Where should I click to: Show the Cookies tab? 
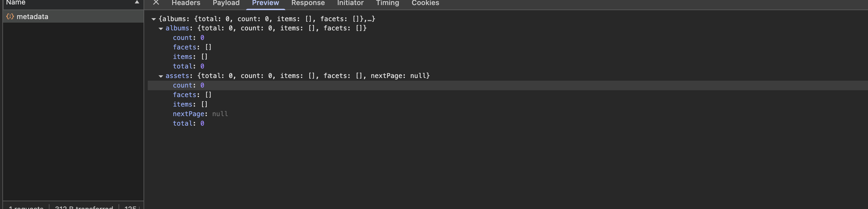point(425,3)
